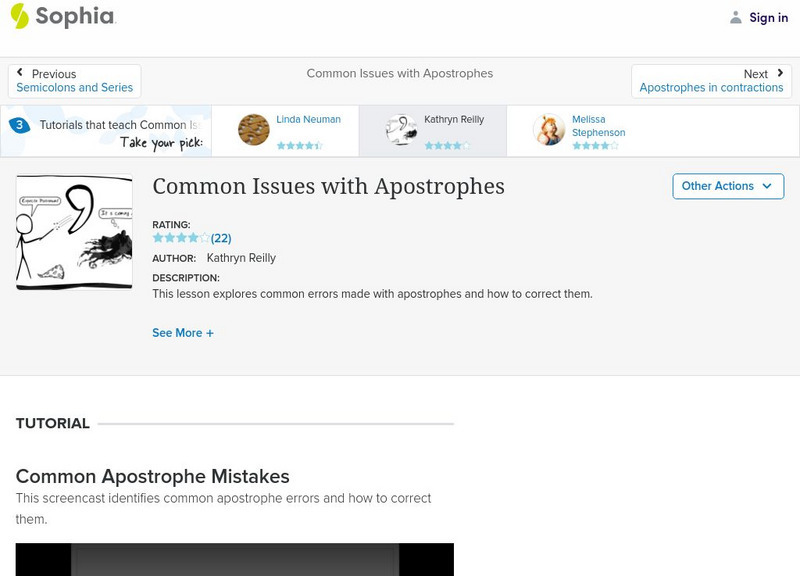800x576 pixels.
Task: Click Kathryn Reilly's avatar image
Action: [x=402, y=130]
